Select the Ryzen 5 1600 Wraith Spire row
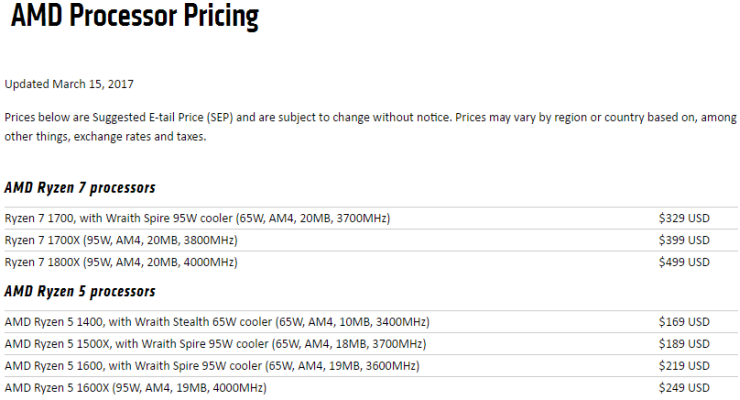Image resolution: width=740 pixels, height=400 pixels. (x=371, y=366)
